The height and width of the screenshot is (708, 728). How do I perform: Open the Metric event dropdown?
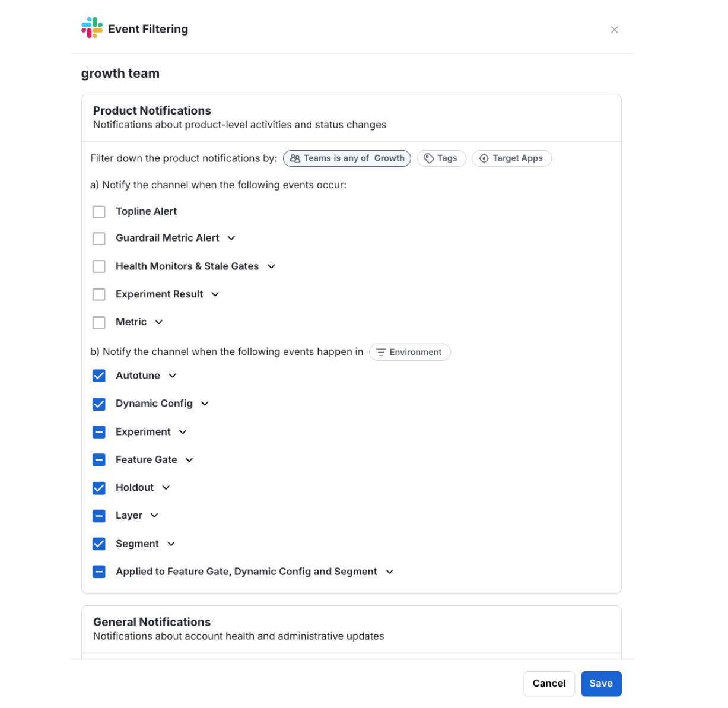click(158, 322)
